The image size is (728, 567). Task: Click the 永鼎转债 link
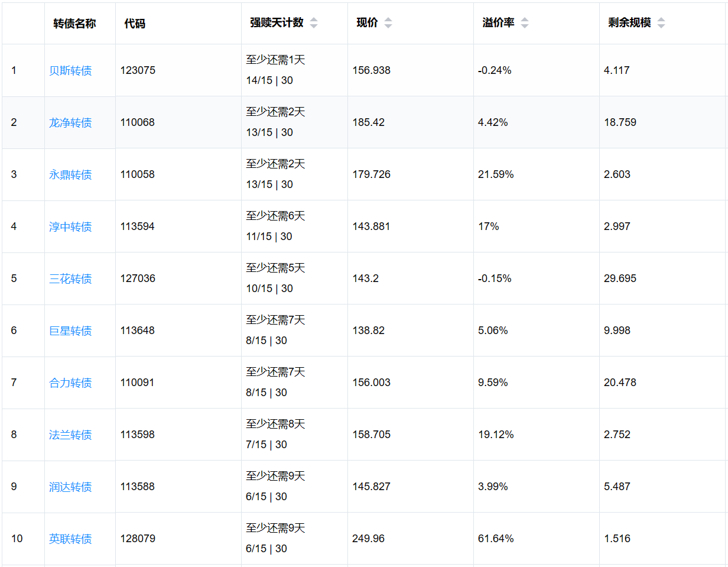pyautogui.click(x=70, y=175)
